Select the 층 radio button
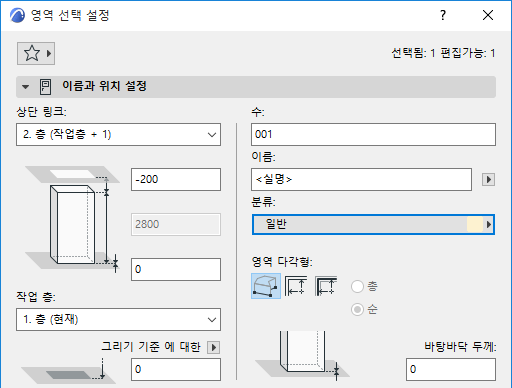Image resolution: width=512 pixels, height=388 pixels. click(357, 286)
